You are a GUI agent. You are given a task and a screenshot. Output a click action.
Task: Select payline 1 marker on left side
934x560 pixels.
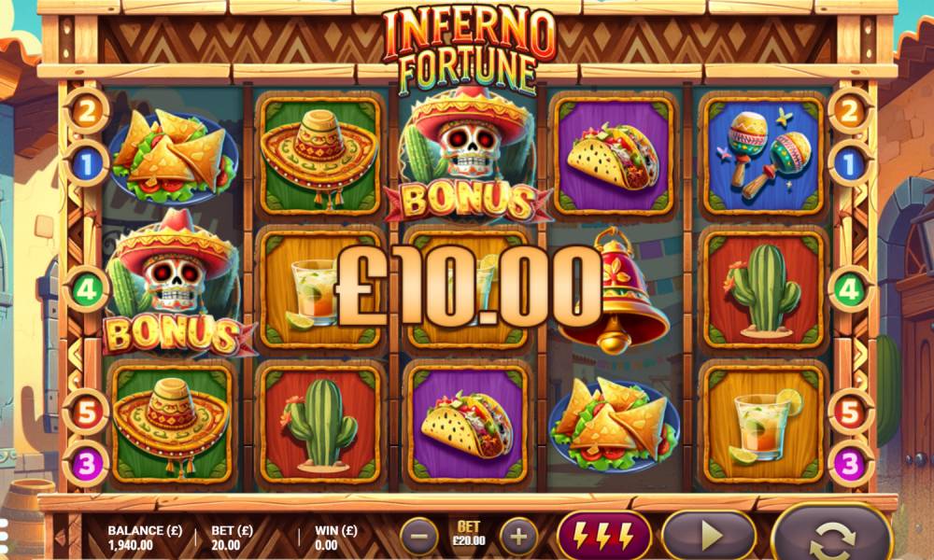pyautogui.click(x=87, y=163)
